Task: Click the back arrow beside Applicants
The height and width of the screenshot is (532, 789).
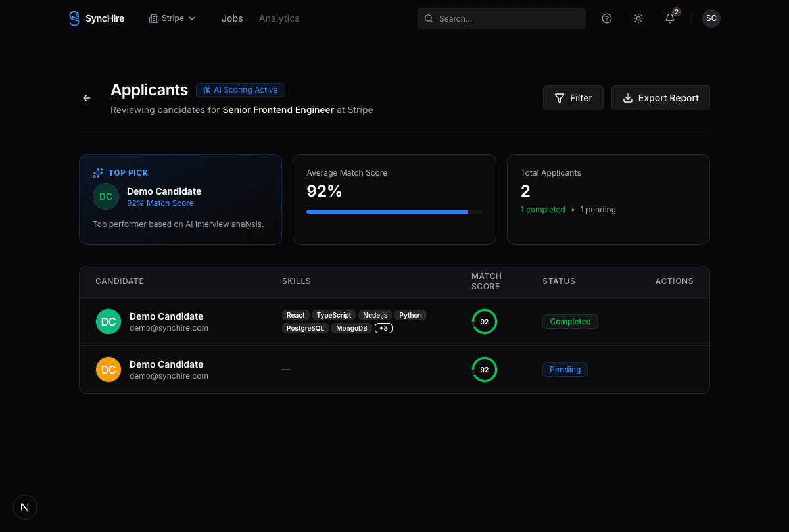Action: tap(86, 97)
